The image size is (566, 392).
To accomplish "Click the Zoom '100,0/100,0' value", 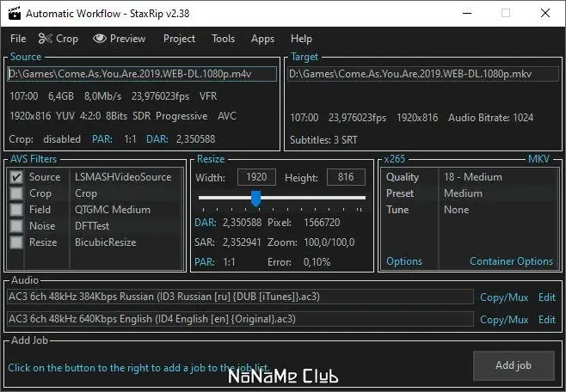I will [329, 242].
